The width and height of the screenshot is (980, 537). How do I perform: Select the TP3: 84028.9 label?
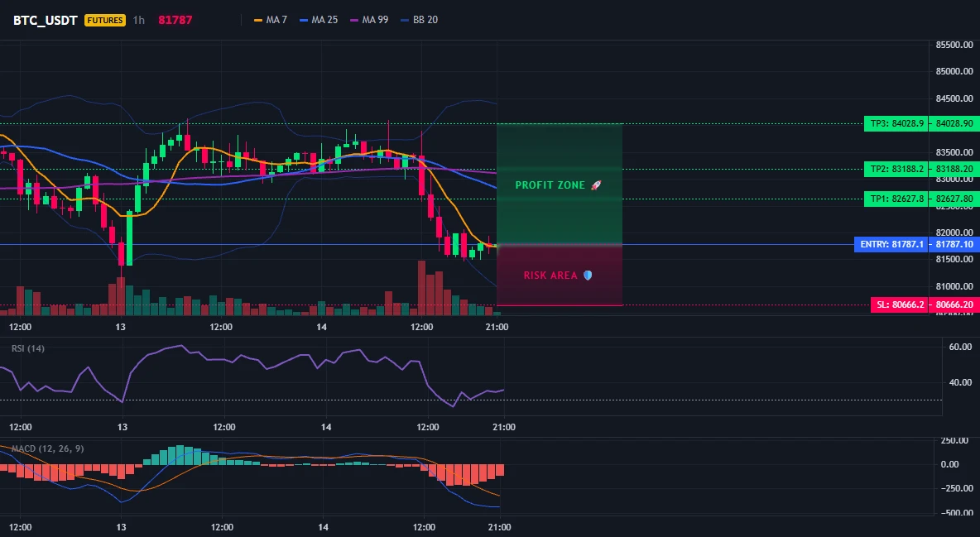pos(896,123)
